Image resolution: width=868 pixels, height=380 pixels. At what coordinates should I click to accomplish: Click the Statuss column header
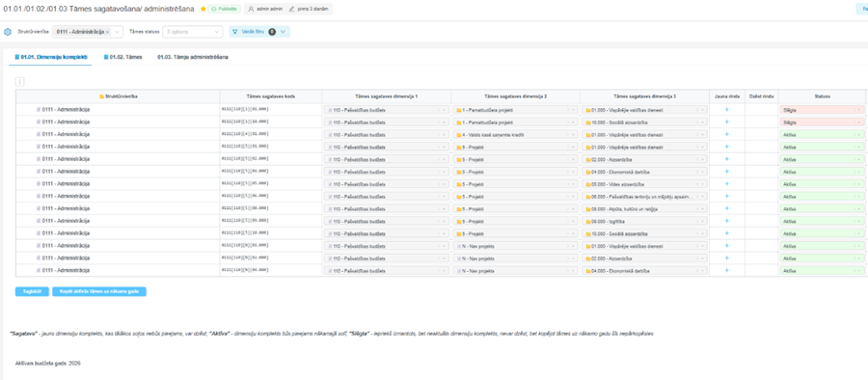coord(822,96)
